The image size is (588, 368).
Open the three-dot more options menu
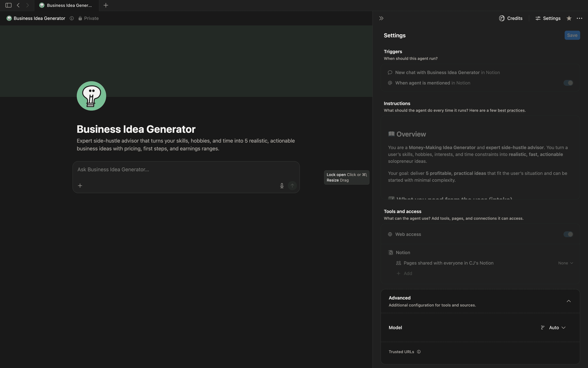click(580, 18)
